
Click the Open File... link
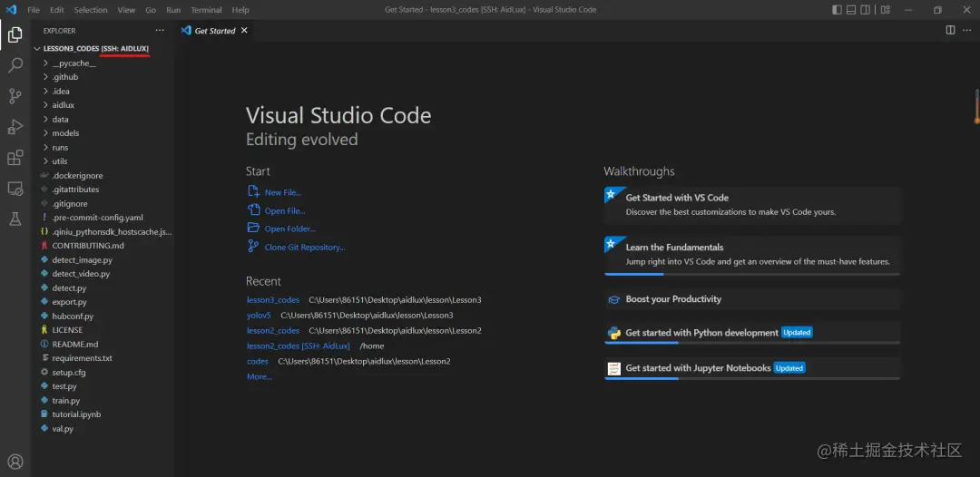coord(285,211)
